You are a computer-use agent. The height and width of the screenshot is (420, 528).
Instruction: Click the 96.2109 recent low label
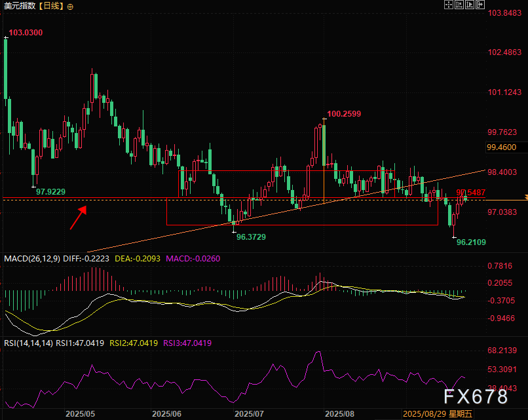tap(472, 242)
